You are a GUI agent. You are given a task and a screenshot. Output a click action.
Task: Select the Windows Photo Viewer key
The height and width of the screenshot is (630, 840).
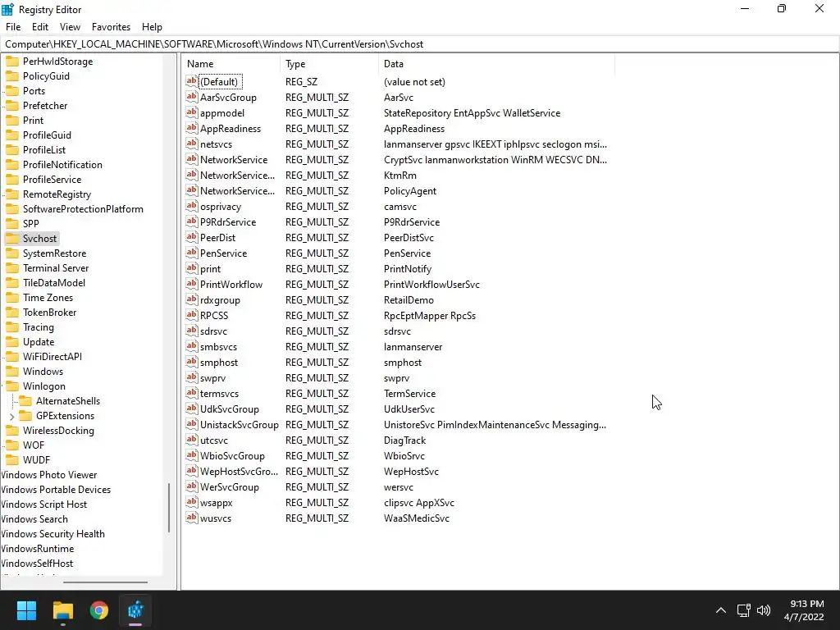pyautogui.click(x=48, y=475)
